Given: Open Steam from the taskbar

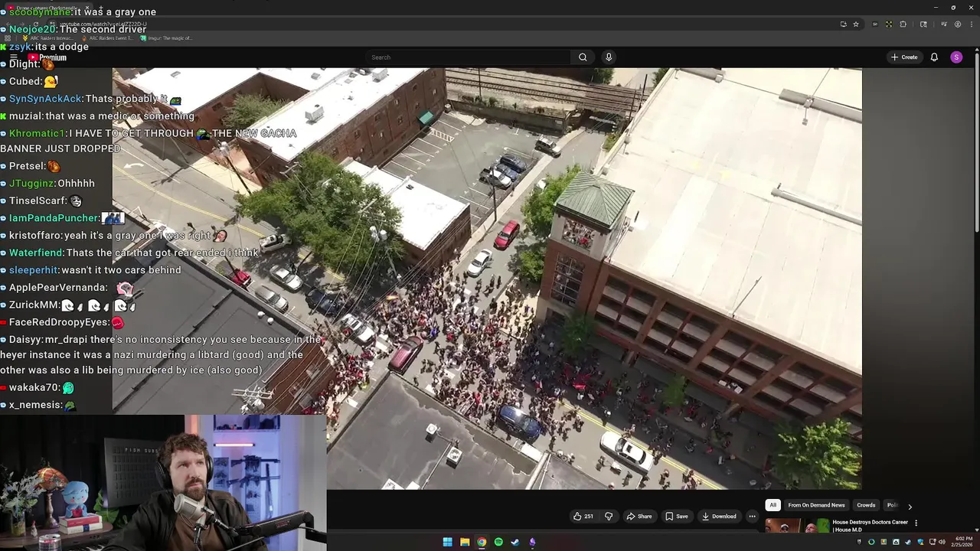Looking at the screenshot, I should pos(515,542).
